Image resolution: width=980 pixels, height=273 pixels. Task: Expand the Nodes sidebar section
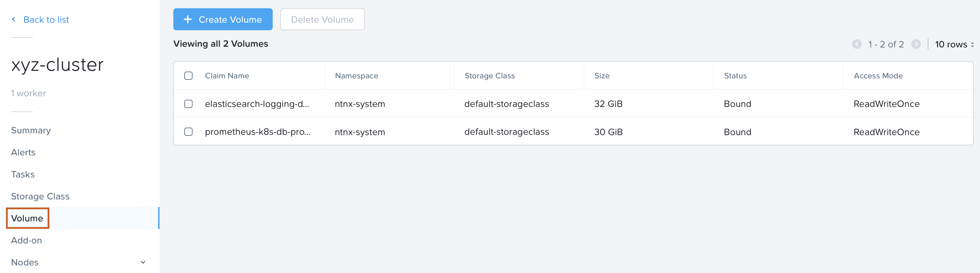[x=143, y=262]
